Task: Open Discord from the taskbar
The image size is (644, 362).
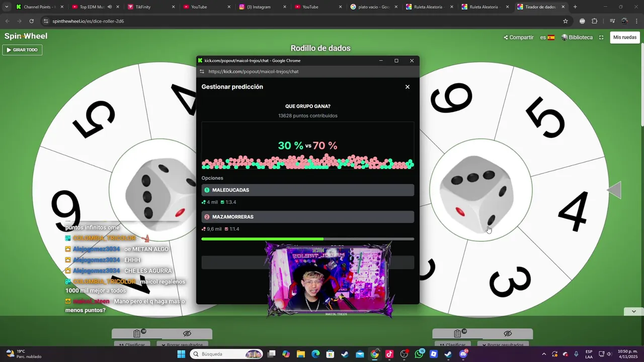Action: (x=463, y=354)
